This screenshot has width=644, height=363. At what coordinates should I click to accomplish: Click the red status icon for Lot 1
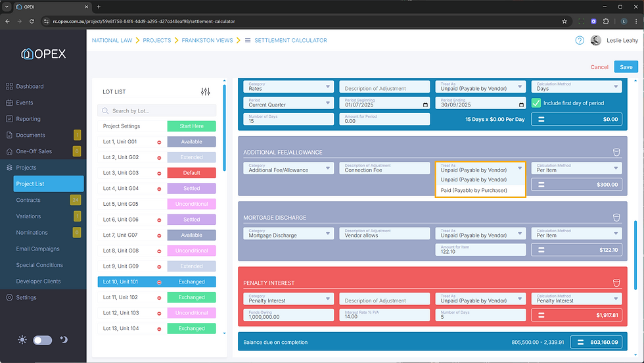coord(159,142)
